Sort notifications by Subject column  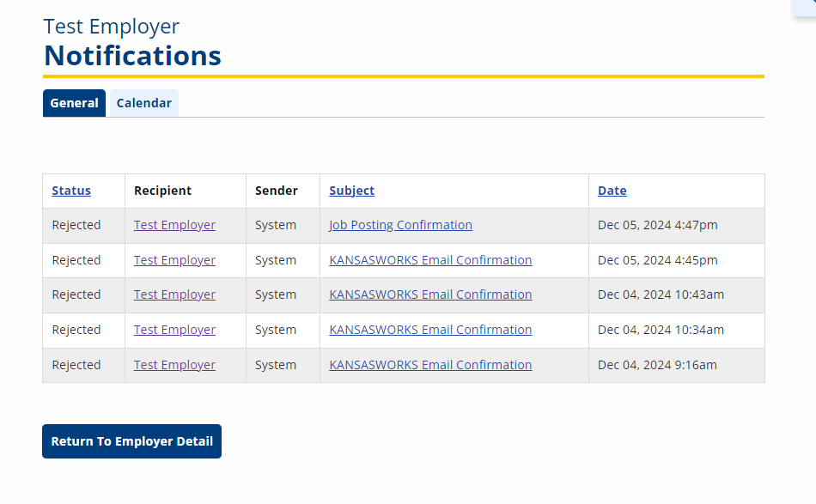click(352, 191)
